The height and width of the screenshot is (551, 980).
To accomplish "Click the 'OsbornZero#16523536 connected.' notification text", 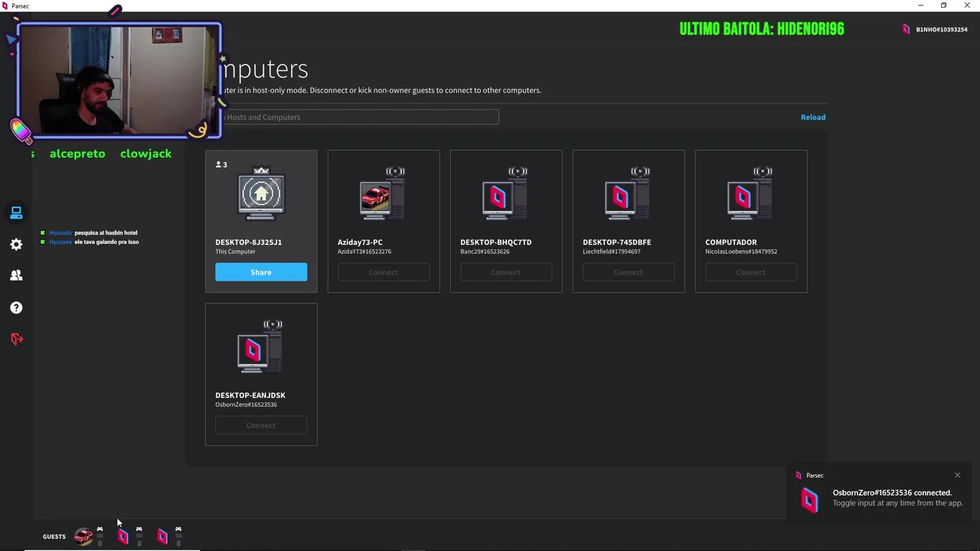I will (892, 493).
